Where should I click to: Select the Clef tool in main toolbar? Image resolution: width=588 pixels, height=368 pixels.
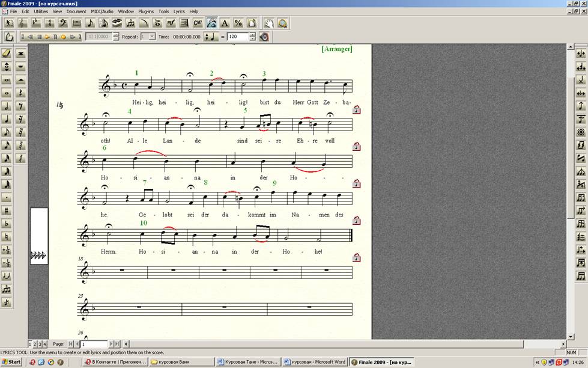tap(63, 23)
